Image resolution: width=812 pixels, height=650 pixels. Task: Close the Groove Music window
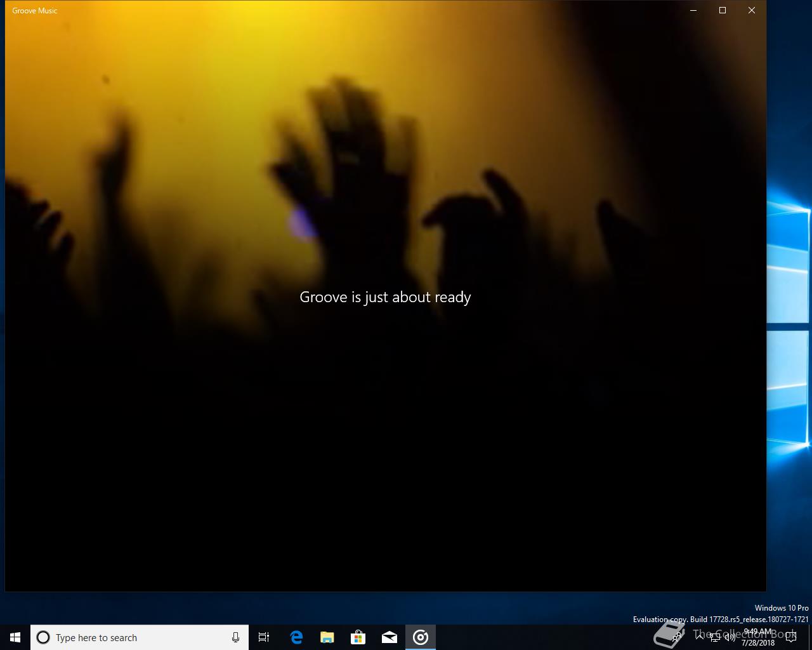pos(752,10)
